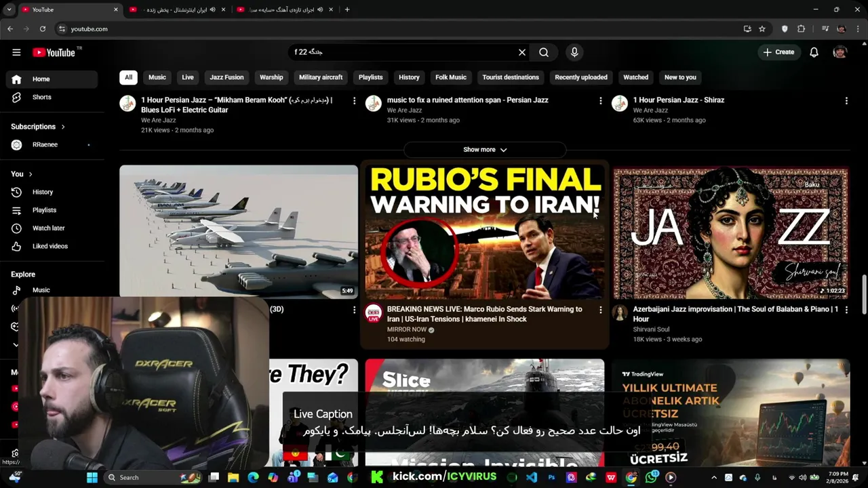Open the aircraft lineup video thumbnail

(239, 231)
